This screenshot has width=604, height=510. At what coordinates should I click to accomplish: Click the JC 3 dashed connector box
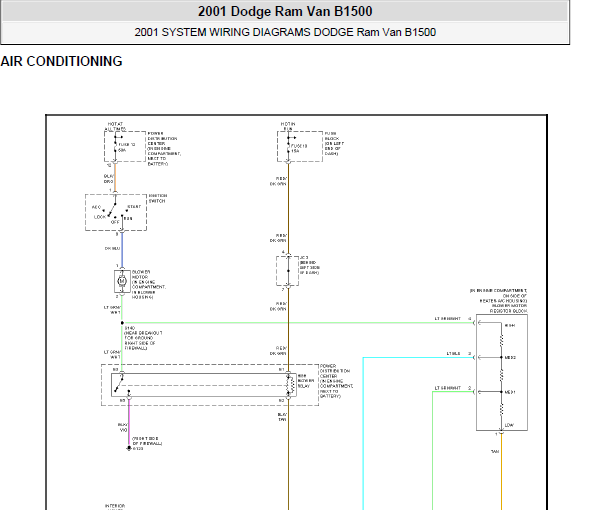(287, 271)
